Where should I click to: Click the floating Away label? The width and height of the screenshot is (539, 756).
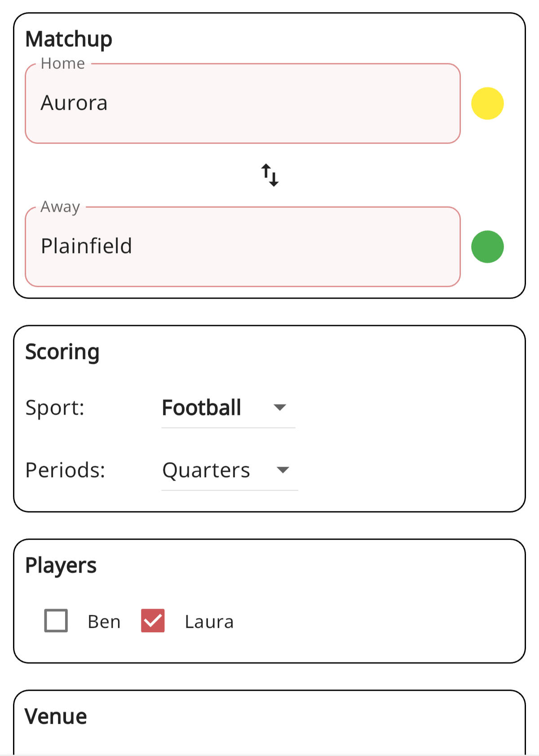60,207
